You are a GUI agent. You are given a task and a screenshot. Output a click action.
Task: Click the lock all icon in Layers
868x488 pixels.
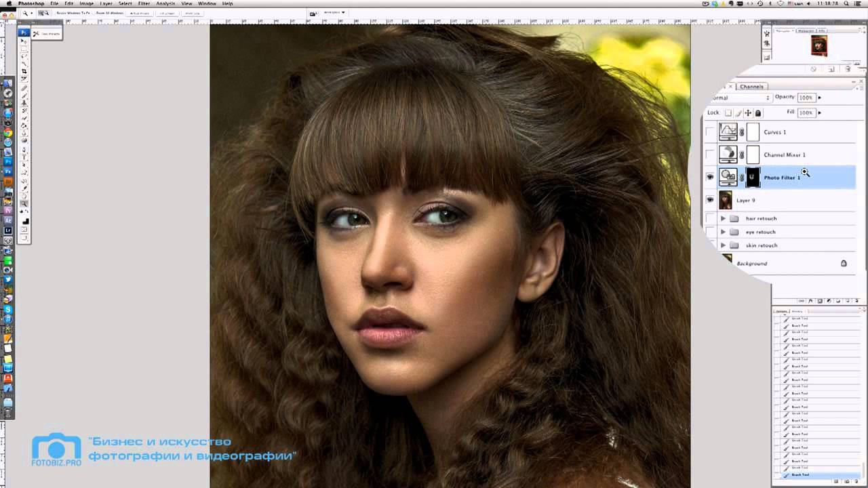pyautogui.click(x=758, y=113)
